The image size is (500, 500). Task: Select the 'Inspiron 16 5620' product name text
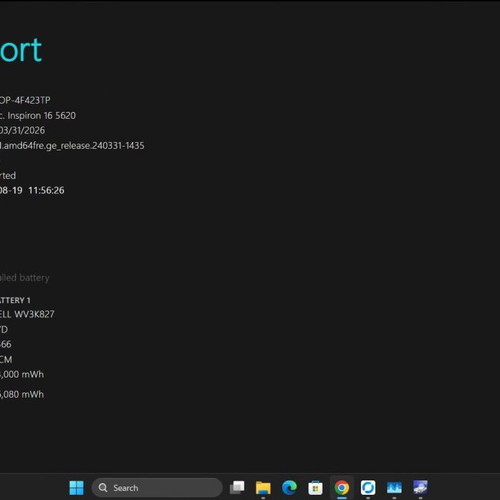[x=42, y=116]
